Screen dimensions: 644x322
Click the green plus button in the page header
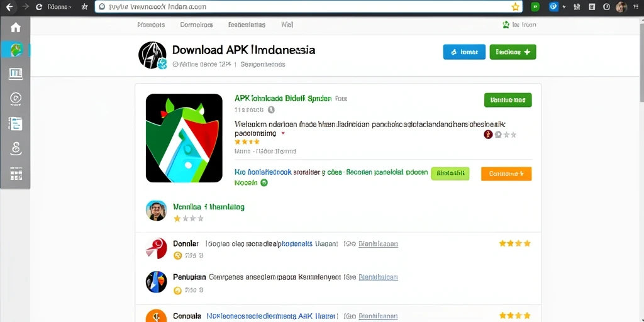click(x=513, y=52)
